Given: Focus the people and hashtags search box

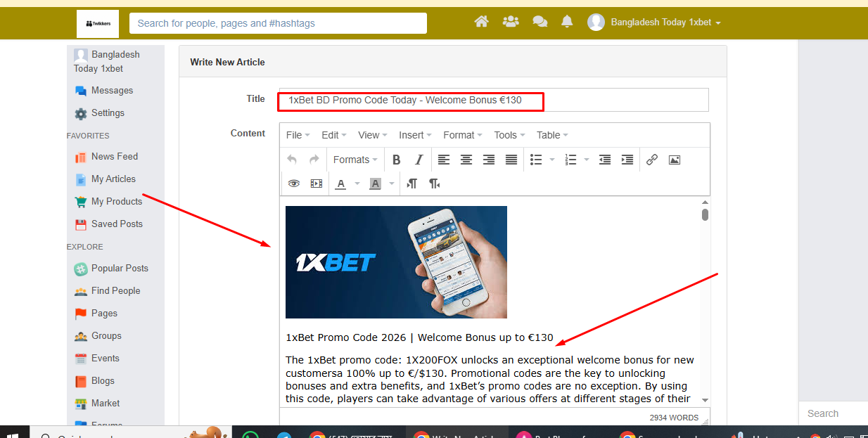Looking at the screenshot, I should pos(278,23).
